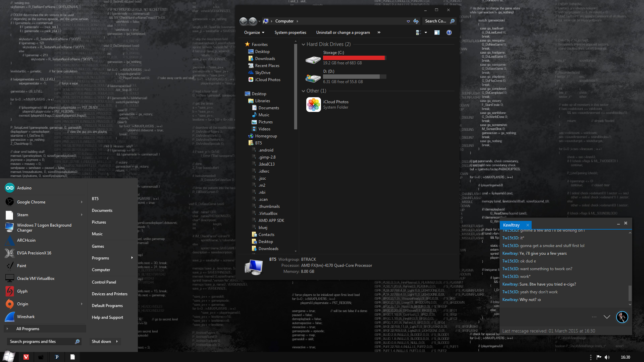Select Downloads under Favorites
The width and height of the screenshot is (644, 362).
pos(265,59)
